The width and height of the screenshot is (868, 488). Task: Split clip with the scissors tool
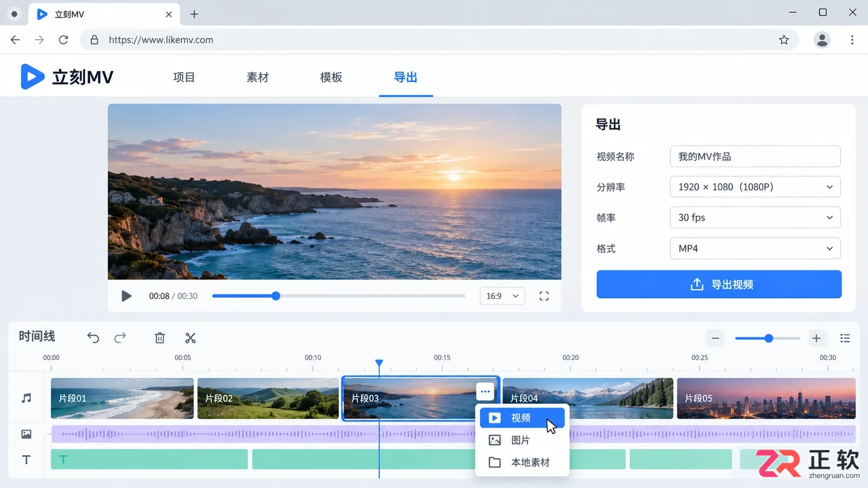[x=190, y=338]
